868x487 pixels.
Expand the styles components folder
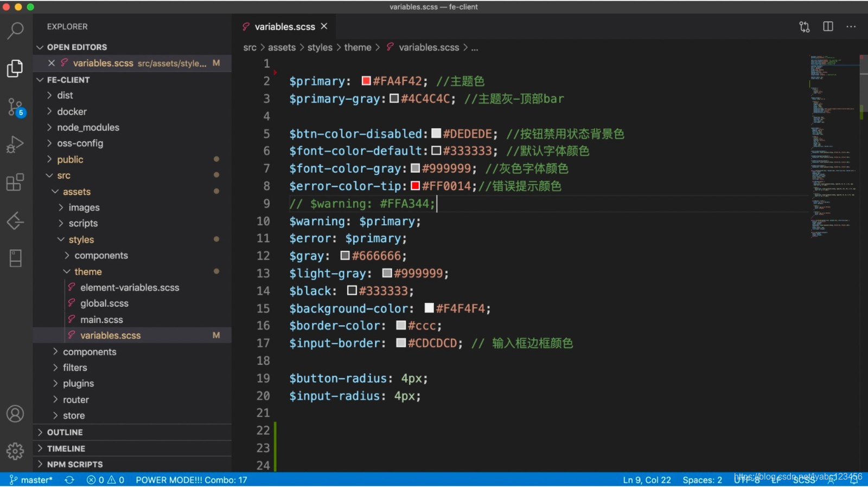132,255
